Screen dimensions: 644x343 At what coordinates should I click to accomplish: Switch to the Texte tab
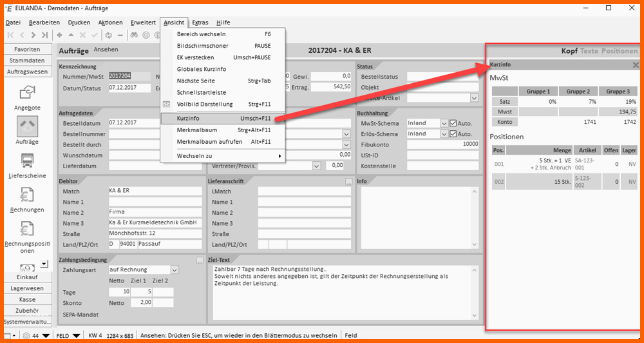589,51
